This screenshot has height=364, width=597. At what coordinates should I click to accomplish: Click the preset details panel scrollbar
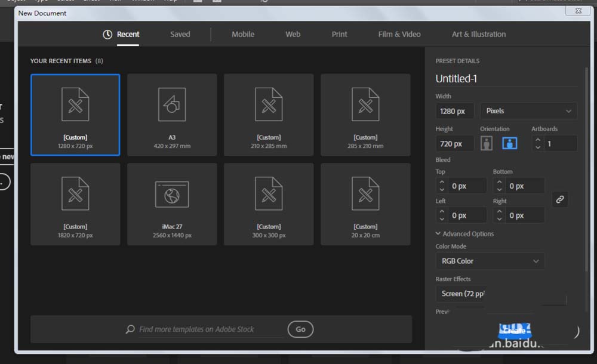(586, 169)
